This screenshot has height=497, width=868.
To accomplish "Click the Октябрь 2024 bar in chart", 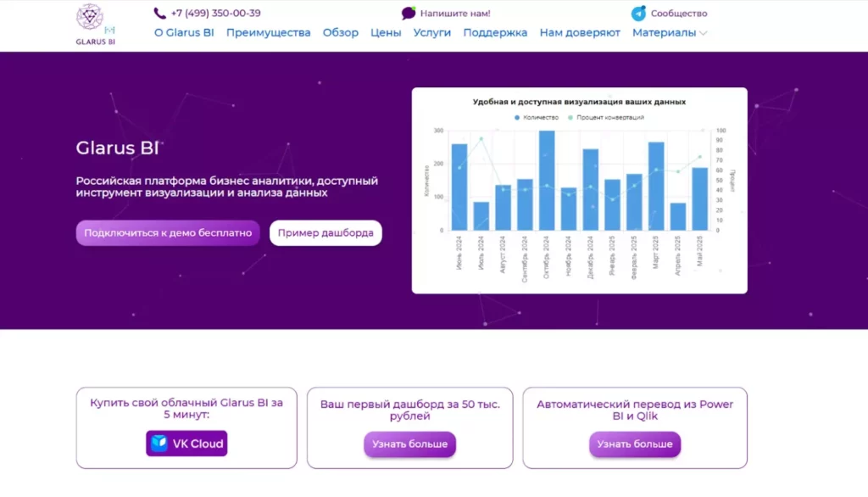I will click(x=547, y=181).
